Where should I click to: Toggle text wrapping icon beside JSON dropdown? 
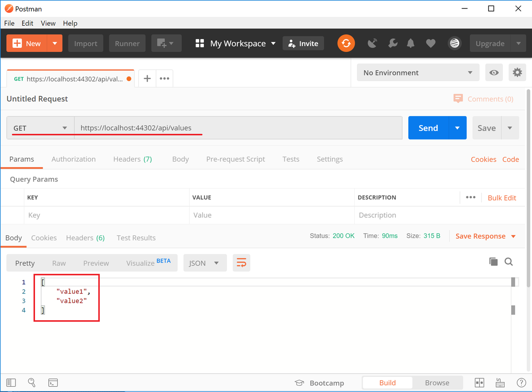(x=241, y=263)
